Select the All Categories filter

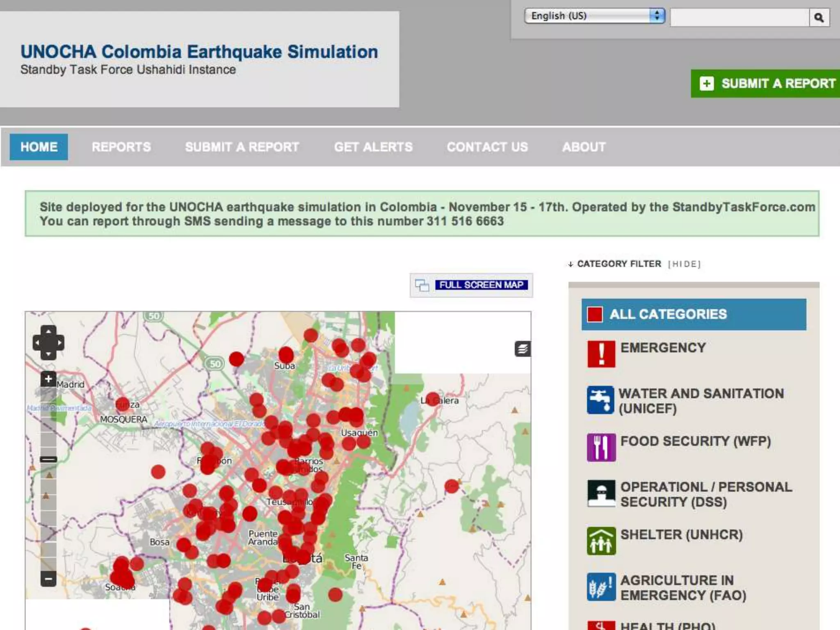694,314
